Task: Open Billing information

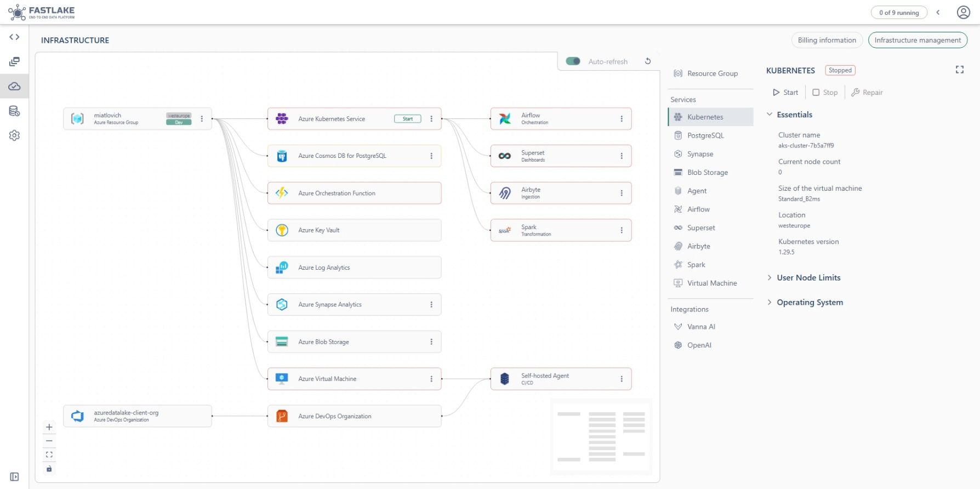Action: (x=827, y=40)
